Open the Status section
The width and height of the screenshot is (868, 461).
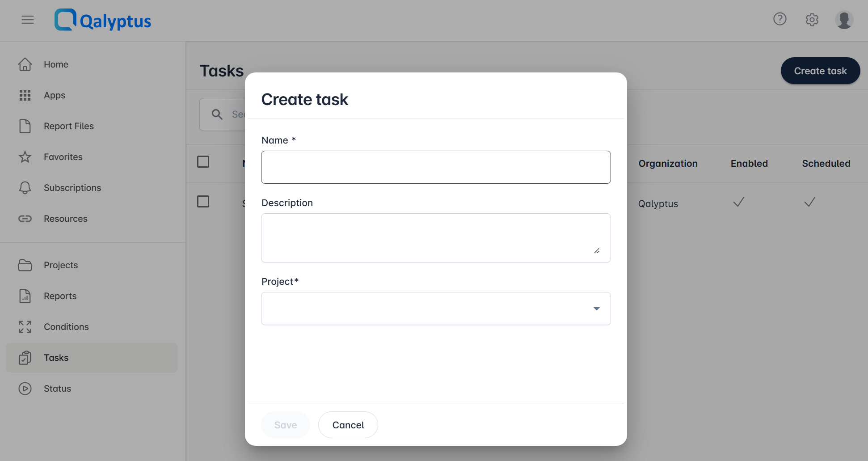coord(57,388)
